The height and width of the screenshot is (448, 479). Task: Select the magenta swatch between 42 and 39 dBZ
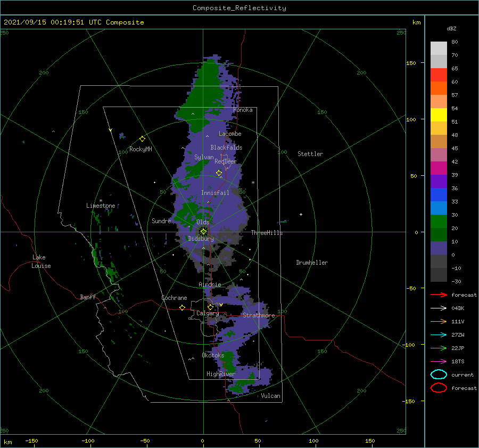point(439,168)
